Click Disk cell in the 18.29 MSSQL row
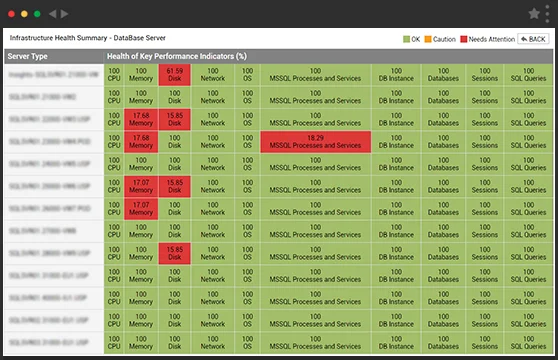This screenshot has width=558, height=360. 174,142
